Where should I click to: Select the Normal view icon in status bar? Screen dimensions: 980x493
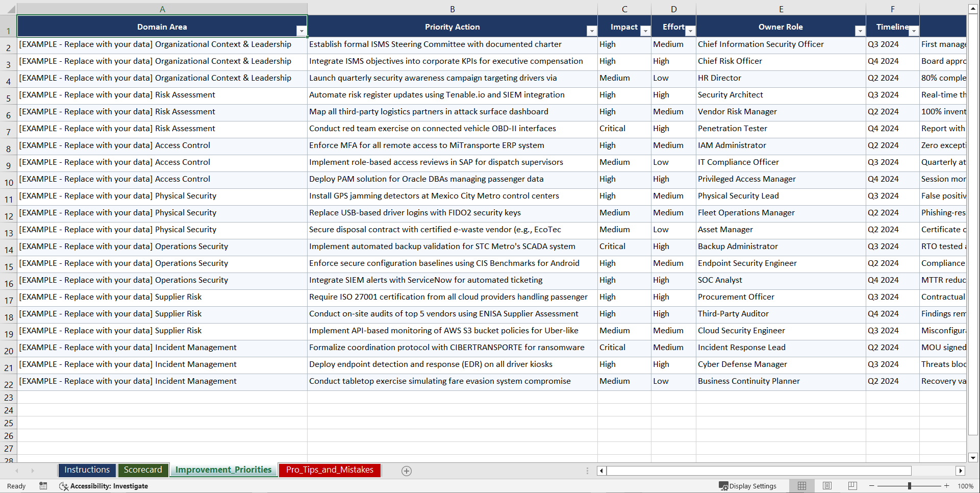coord(801,485)
